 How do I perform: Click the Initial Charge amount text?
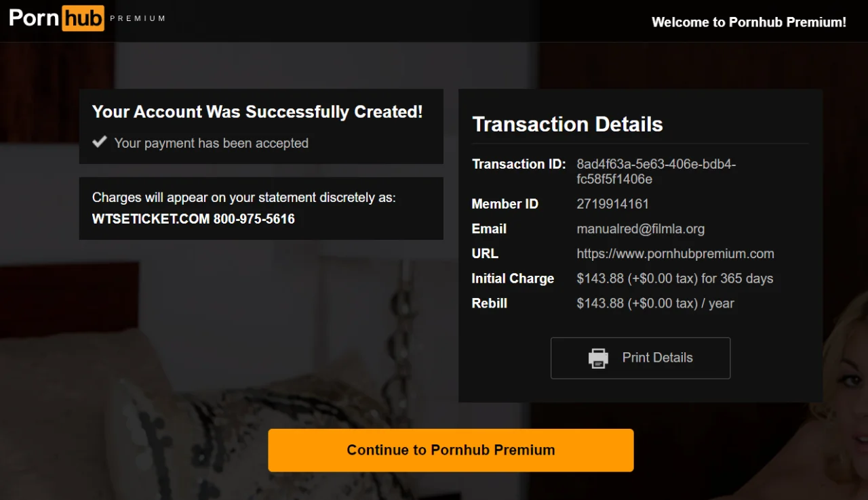coord(675,278)
